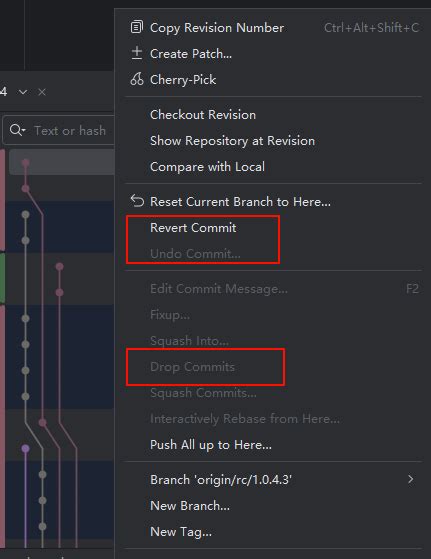Choose New Branch... from the menu
Viewport: 431px width, 559px height.
coord(190,506)
